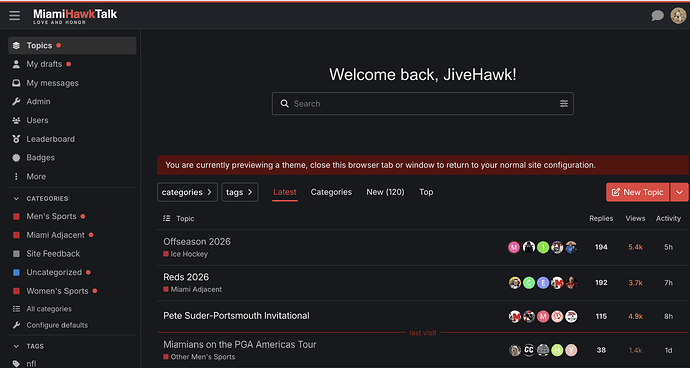690x368 pixels.
Task: Open advanced search filters slider icon
Action: (564, 103)
